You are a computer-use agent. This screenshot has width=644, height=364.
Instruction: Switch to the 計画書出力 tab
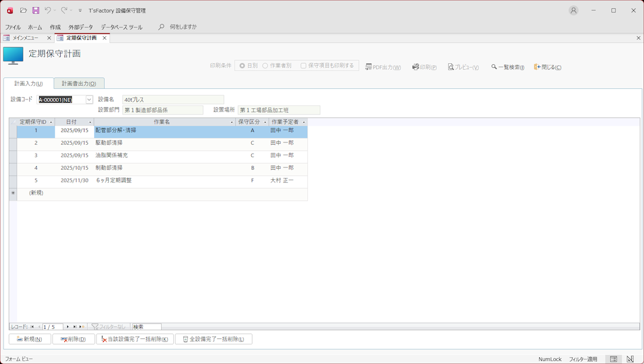coord(79,83)
